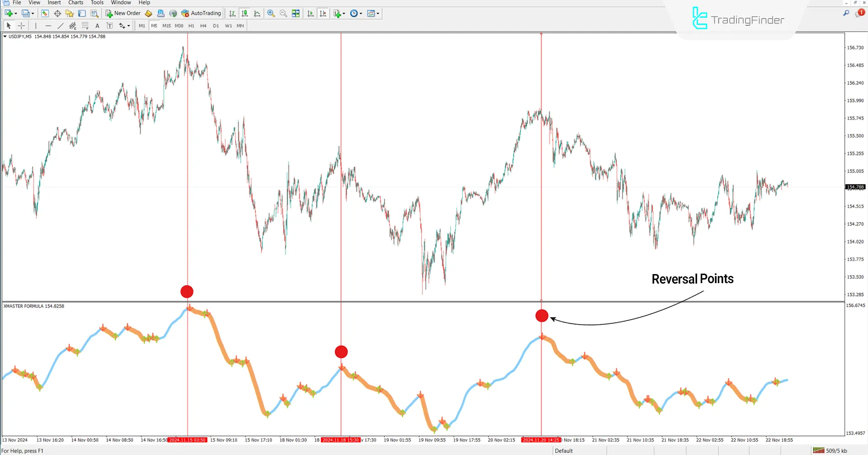Viewport: 868px width, 455px height.
Task: Toggle candlestick chart display mode
Action: tap(244, 13)
